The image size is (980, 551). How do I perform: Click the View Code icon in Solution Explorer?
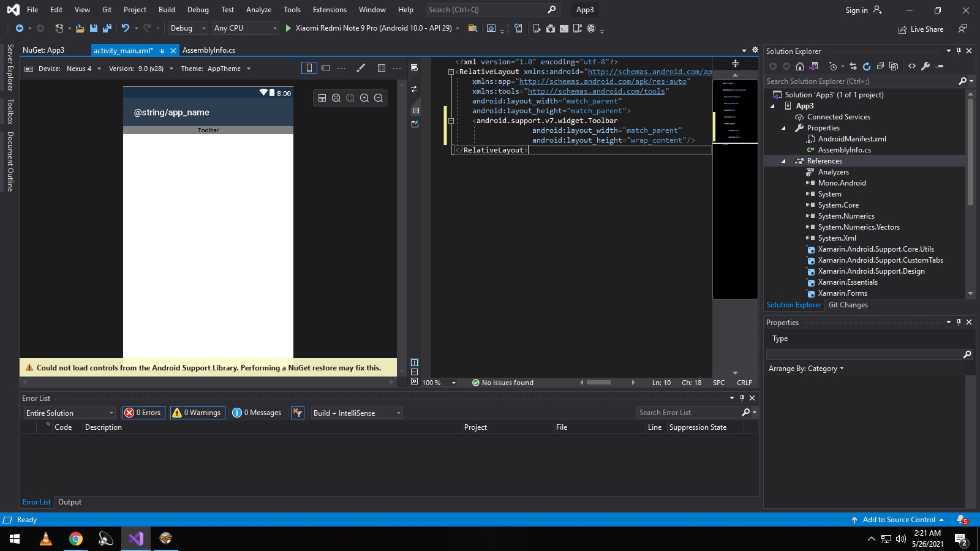(912, 66)
